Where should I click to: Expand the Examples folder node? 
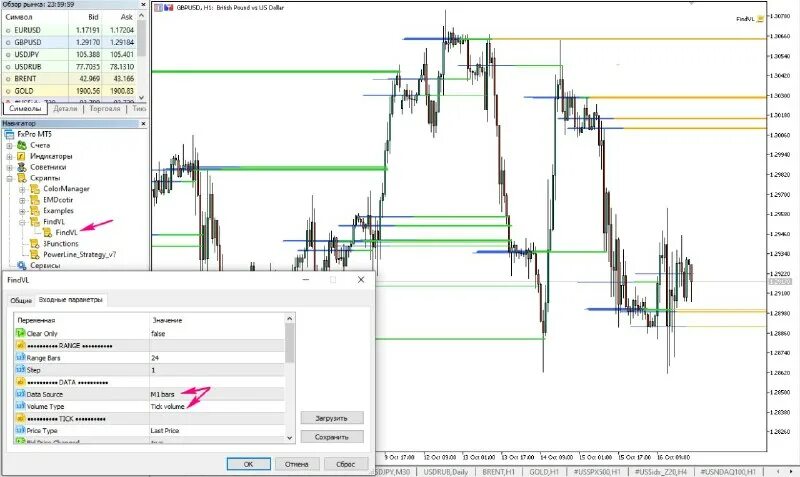point(22,211)
